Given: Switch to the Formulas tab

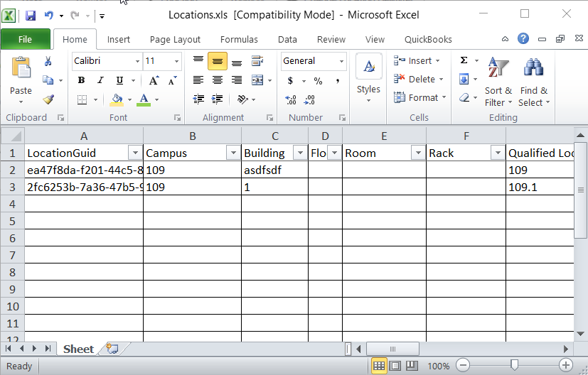Looking at the screenshot, I should (x=239, y=39).
